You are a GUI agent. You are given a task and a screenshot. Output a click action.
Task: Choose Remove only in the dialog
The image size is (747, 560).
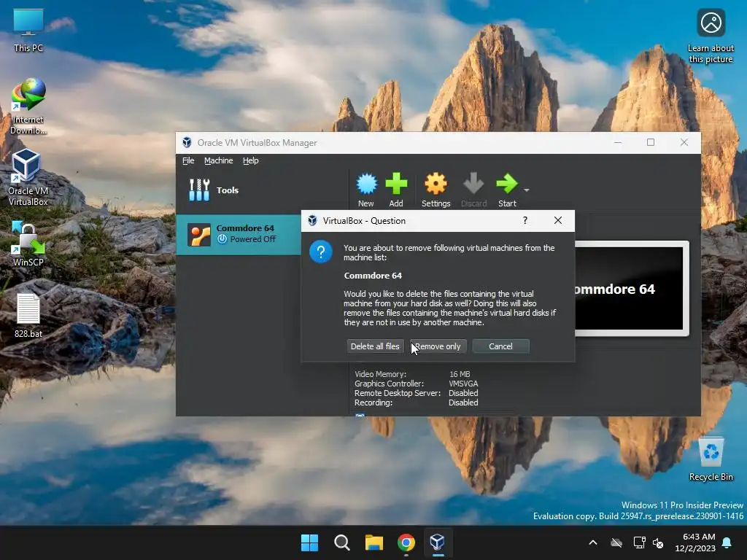[438, 346]
